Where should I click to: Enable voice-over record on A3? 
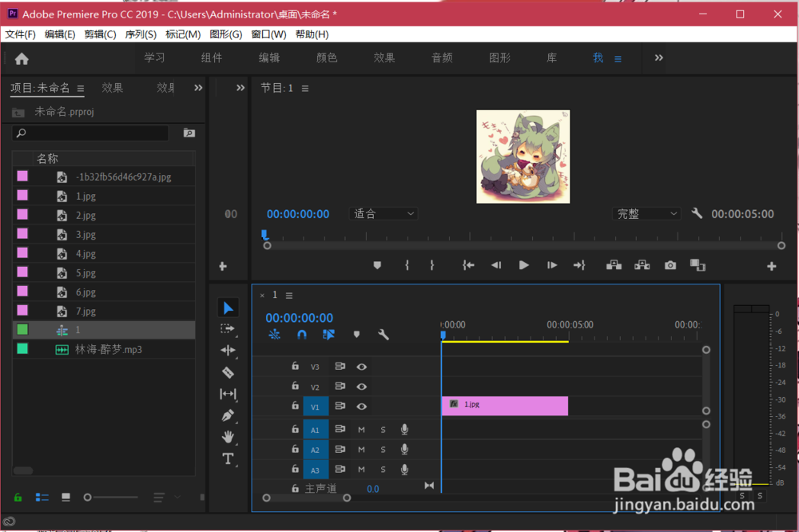point(404,470)
